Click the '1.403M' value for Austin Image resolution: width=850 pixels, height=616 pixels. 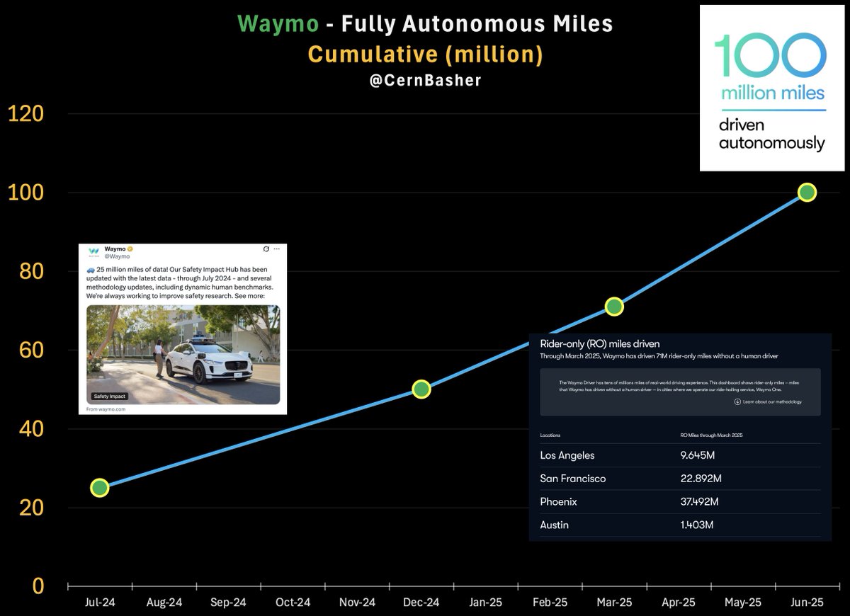(x=696, y=525)
